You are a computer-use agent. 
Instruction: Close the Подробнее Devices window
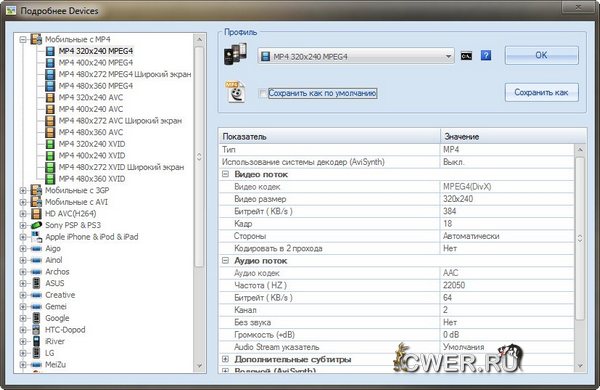tap(578, 7)
